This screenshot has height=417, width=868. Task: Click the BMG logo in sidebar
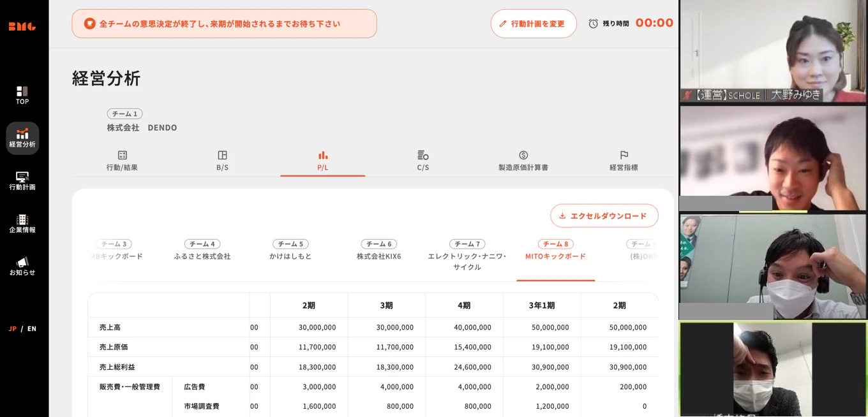click(x=22, y=26)
